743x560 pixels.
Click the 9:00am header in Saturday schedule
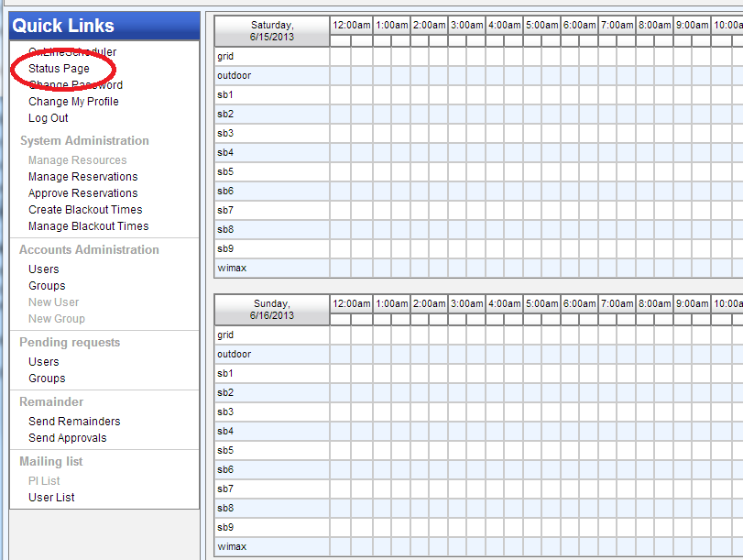(x=692, y=25)
